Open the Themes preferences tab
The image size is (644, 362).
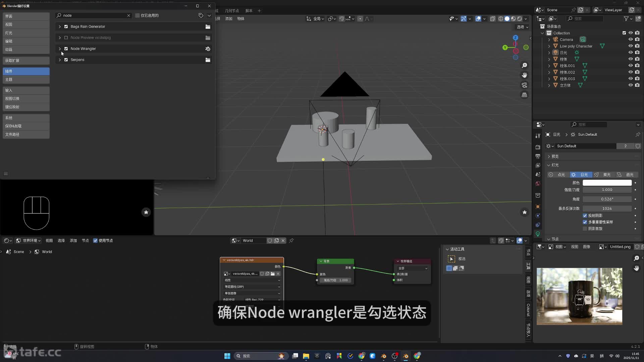tap(26, 79)
